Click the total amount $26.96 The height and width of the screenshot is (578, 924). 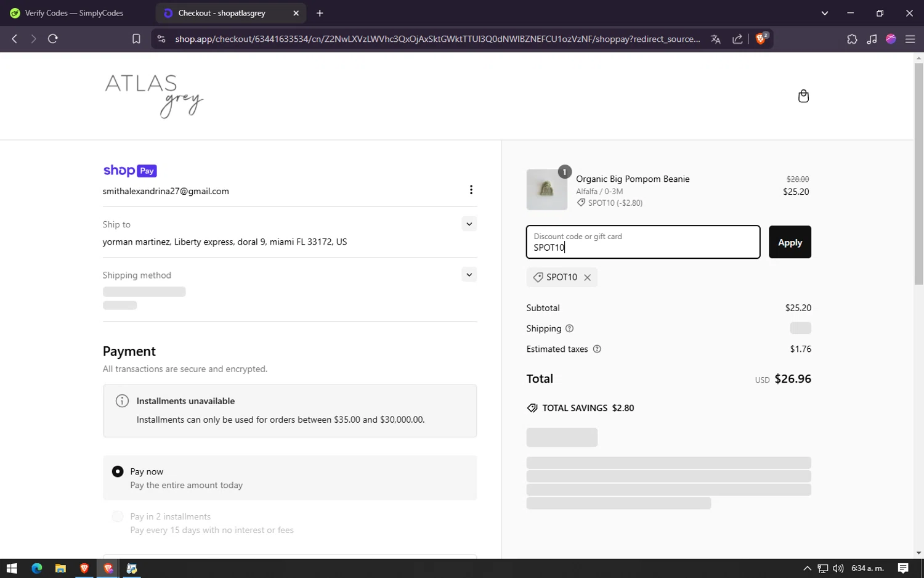pos(793,379)
